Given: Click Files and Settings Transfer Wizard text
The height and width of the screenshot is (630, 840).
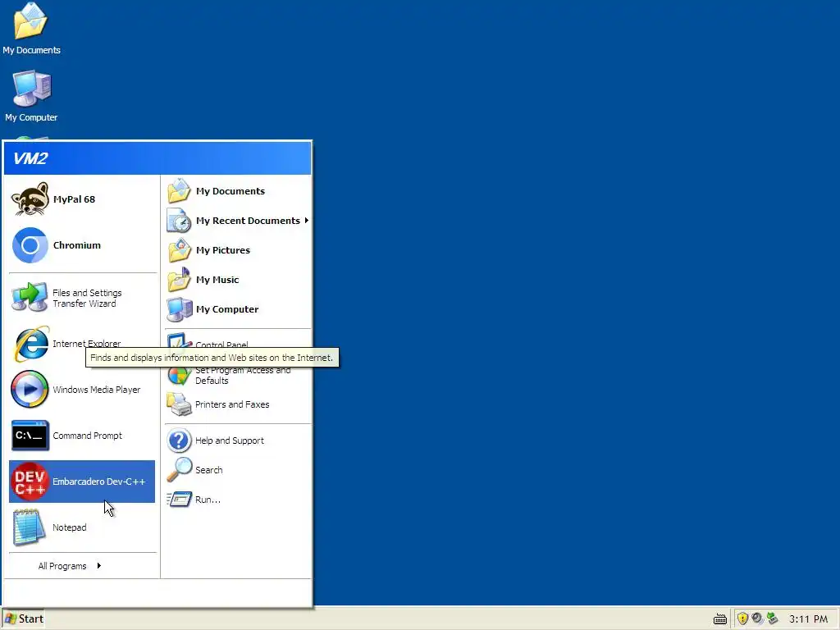Looking at the screenshot, I should [87, 298].
